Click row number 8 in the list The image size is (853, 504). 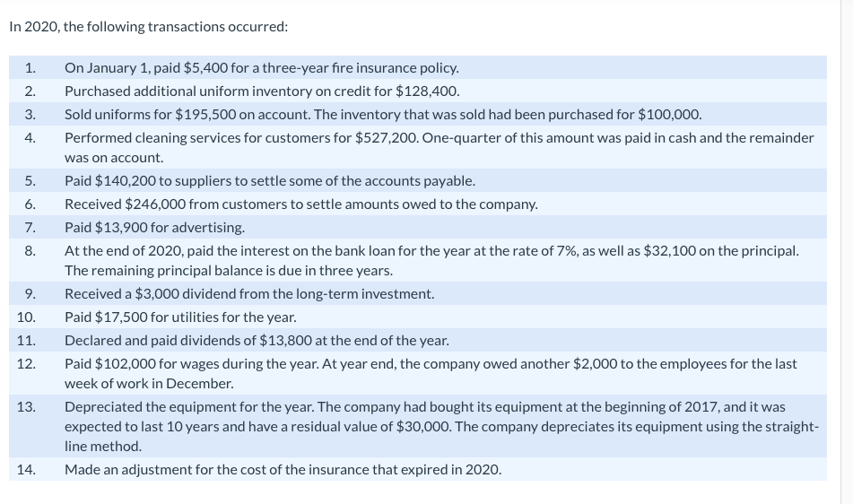(30, 250)
